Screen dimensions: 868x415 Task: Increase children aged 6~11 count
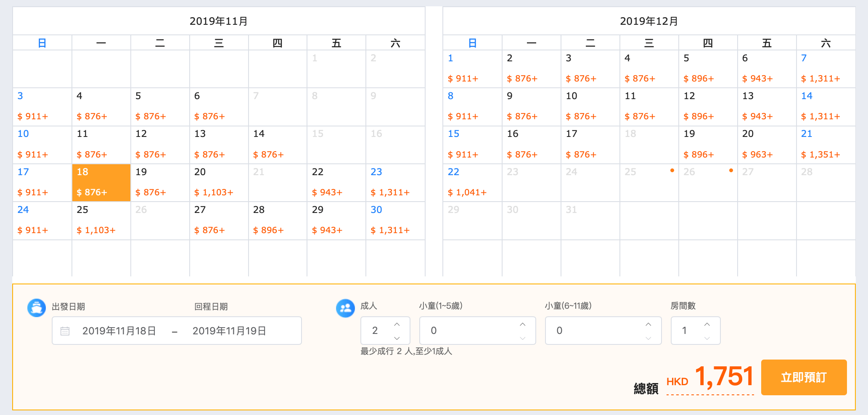coord(648,324)
